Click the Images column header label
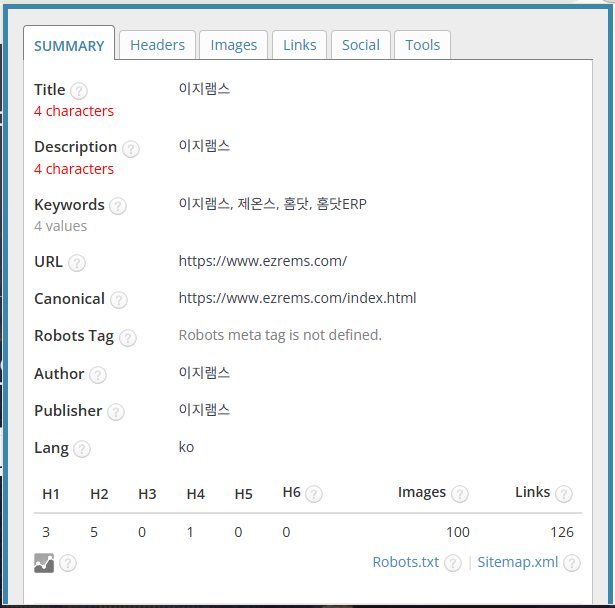Viewport: 615px width, 608px height. pos(422,492)
